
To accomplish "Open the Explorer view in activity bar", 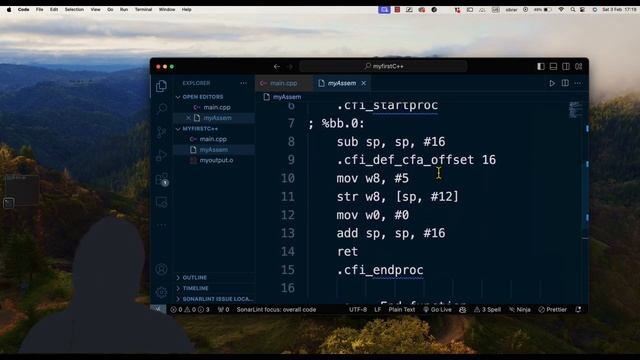I will pyautogui.click(x=162, y=86).
